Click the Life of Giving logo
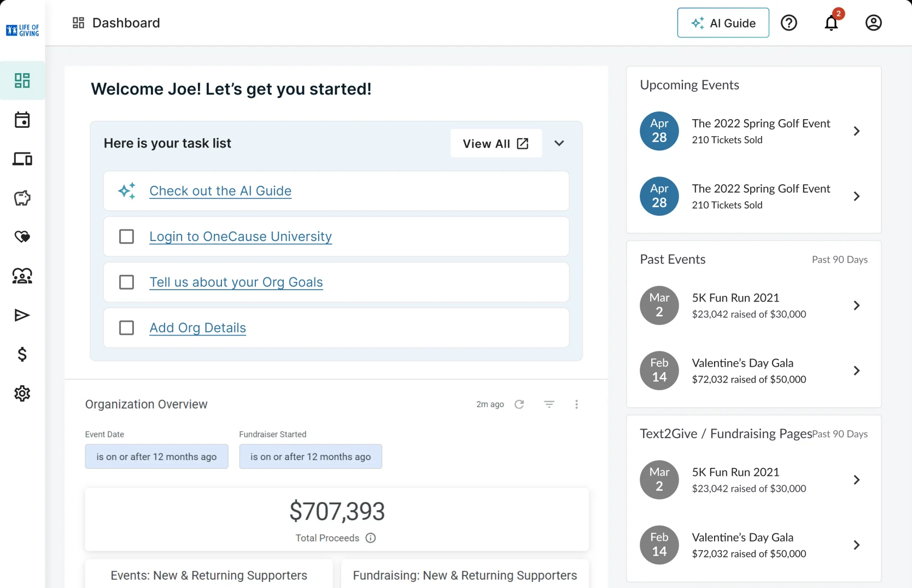This screenshot has height=588, width=912. (x=22, y=30)
